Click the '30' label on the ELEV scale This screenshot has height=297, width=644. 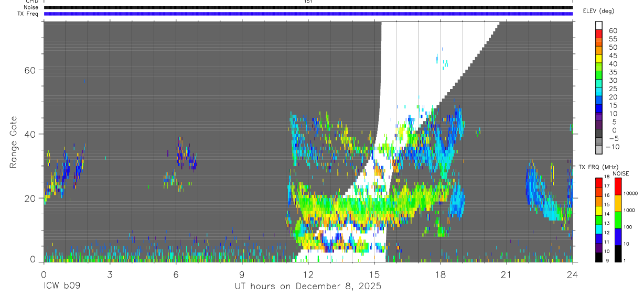click(x=613, y=81)
